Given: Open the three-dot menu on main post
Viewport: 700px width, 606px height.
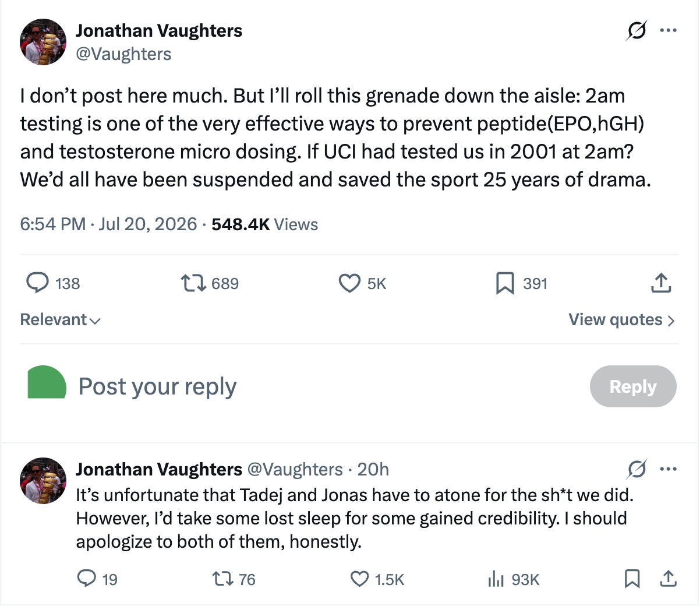Looking at the screenshot, I should (x=668, y=30).
